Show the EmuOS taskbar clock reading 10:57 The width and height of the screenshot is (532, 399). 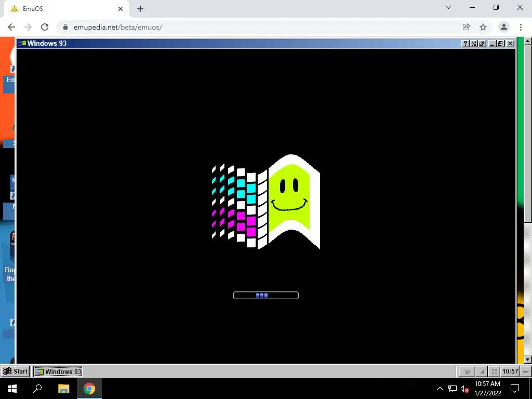[510, 371]
